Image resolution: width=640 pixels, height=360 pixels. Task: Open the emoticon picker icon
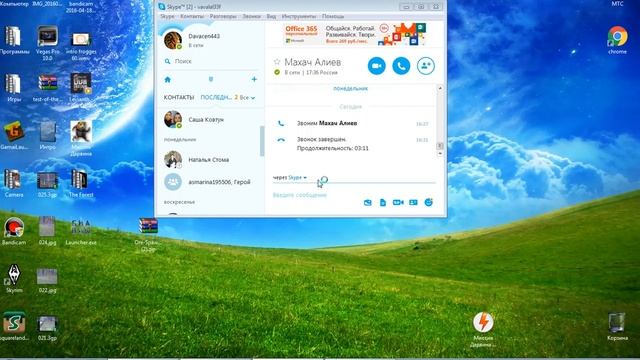point(429,202)
